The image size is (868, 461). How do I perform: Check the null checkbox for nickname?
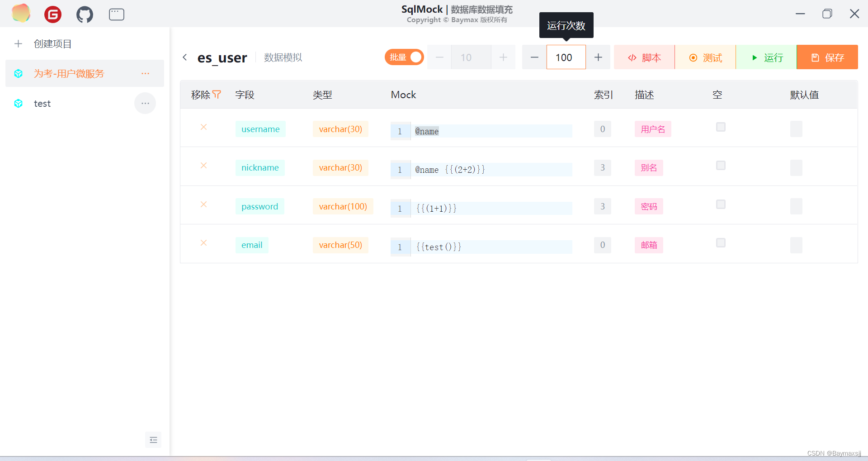click(x=721, y=166)
